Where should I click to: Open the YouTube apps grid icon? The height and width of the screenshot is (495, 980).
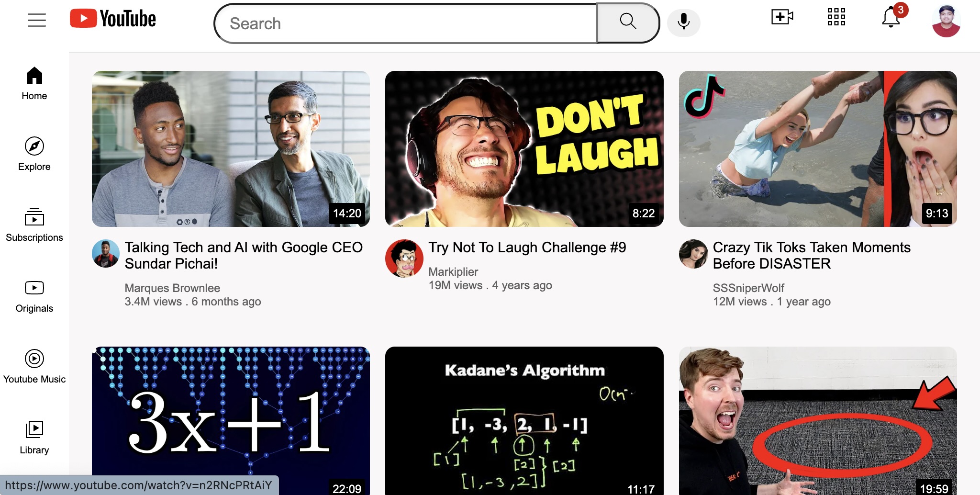tap(835, 17)
